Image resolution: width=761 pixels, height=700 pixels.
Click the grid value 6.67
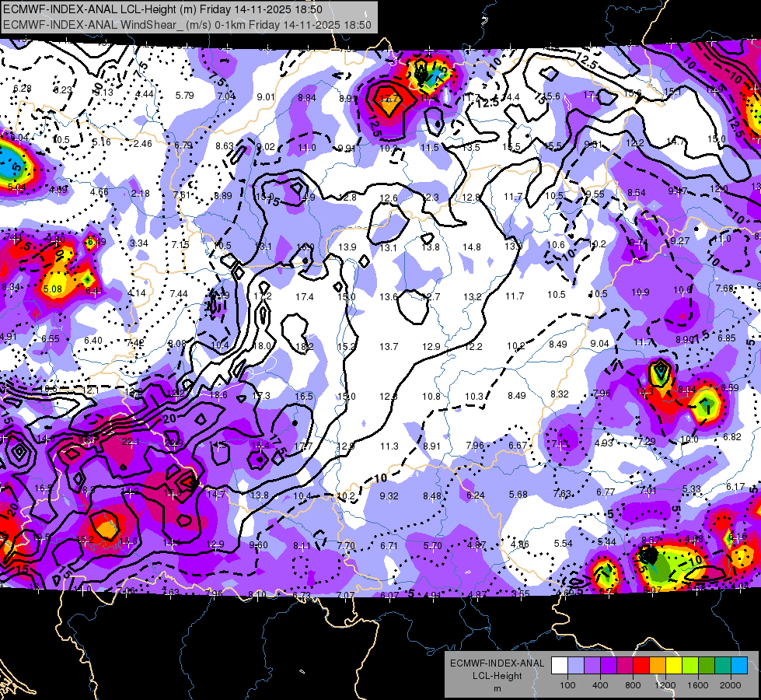[x=518, y=445]
